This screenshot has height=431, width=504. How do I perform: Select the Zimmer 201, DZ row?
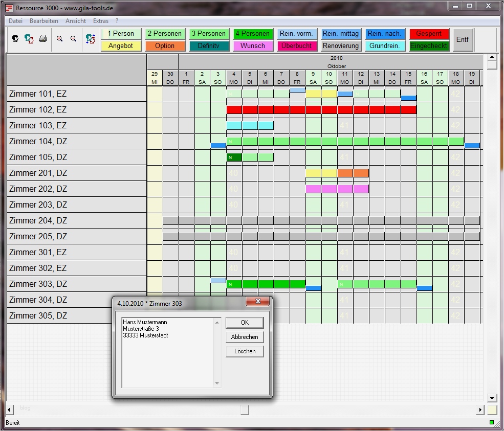point(77,173)
